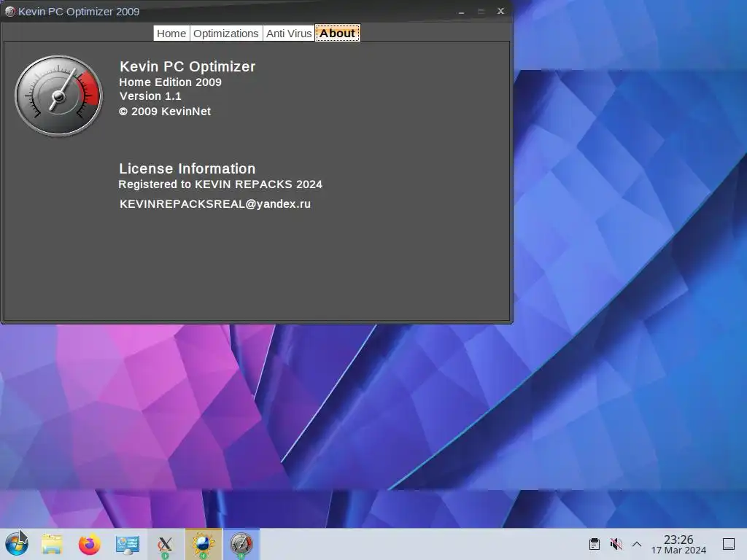The width and height of the screenshot is (747, 560).
Task: Click the show desktop button
Action: coord(729,544)
